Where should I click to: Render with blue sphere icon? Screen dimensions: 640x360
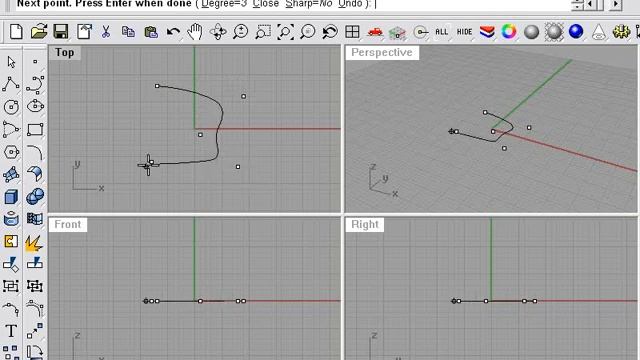point(576,32)
